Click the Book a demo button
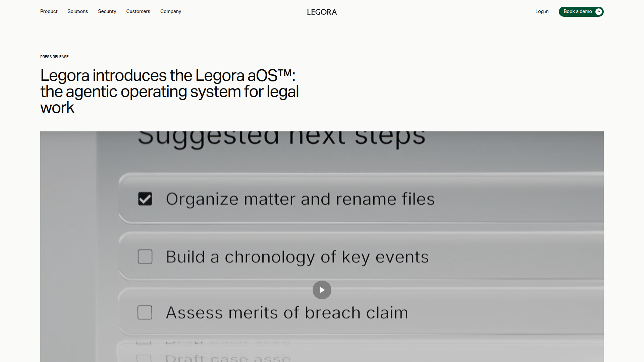 tap(581, 12)
